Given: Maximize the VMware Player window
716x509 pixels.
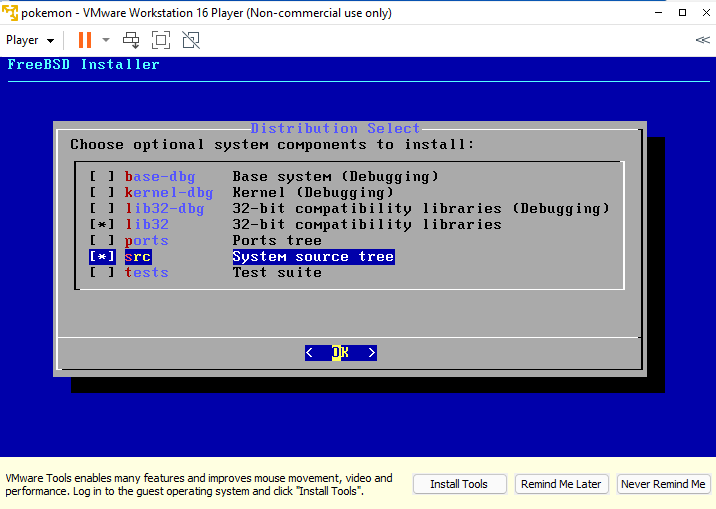Looking at the screenshot, I should click(x=682, y=13).
